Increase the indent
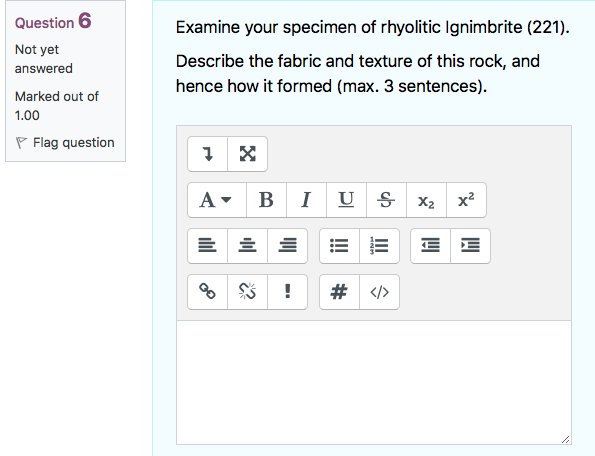 click(x=471, y=246)
